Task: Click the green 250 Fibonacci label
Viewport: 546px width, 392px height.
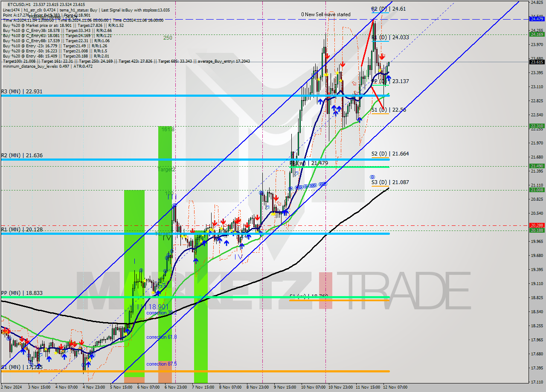Action: point(168,38)
